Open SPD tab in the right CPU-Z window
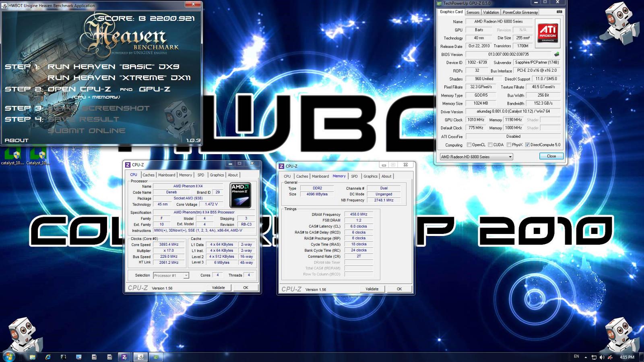 click(x=354, y=176)
